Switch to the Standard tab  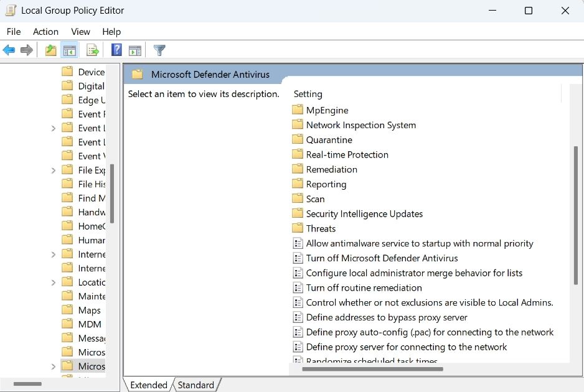(196, 385)
